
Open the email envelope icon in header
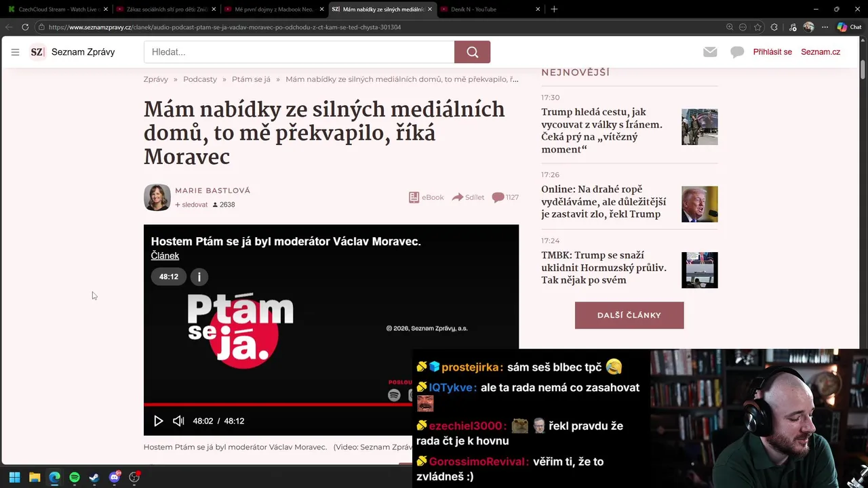[x=710, y=52]
